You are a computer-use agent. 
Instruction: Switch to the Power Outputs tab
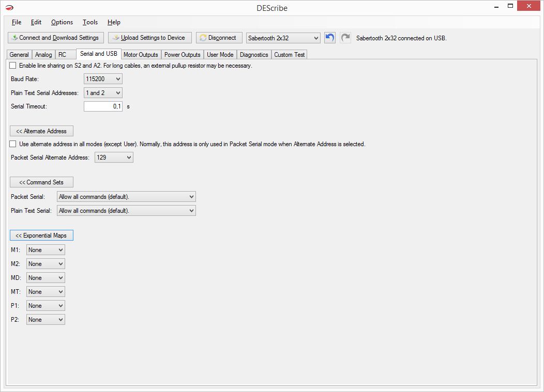click(x=182, y=55)
